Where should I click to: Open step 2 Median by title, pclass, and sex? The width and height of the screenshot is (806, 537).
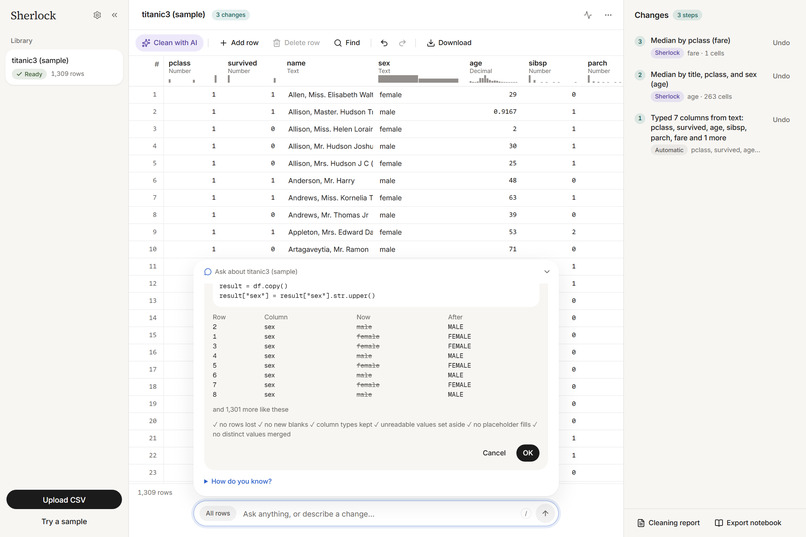tap(703, 79)
